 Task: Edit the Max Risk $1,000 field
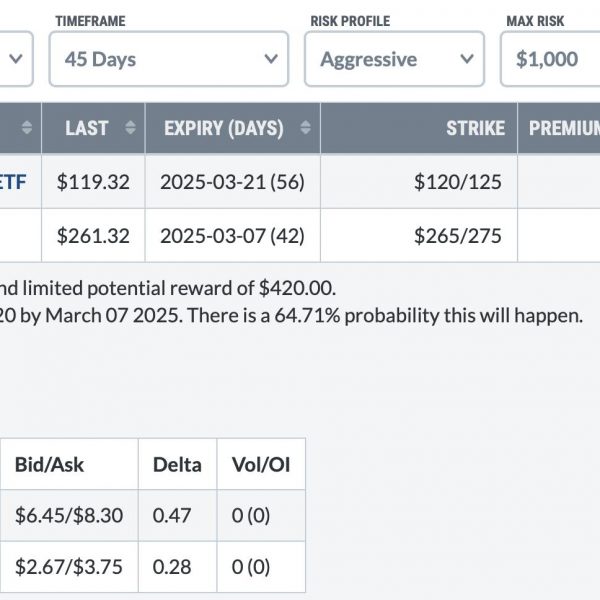coord(550,59)
